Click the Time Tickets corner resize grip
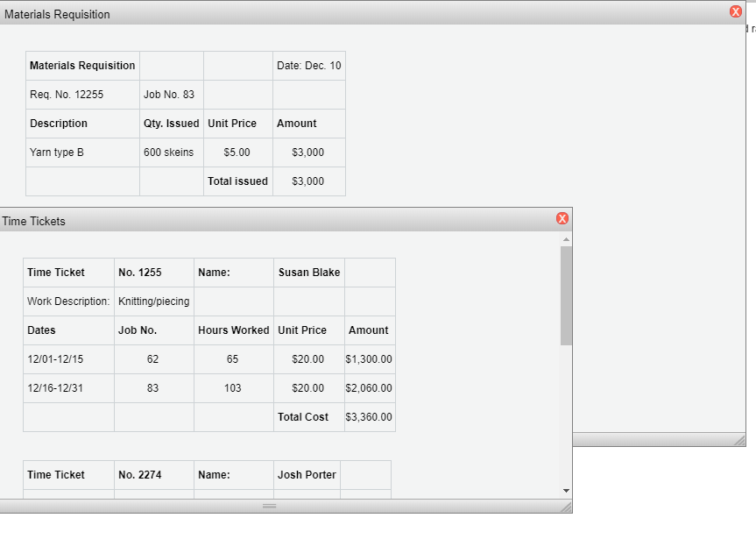Viewport: 756px width, 539px height. coord(566,507)
